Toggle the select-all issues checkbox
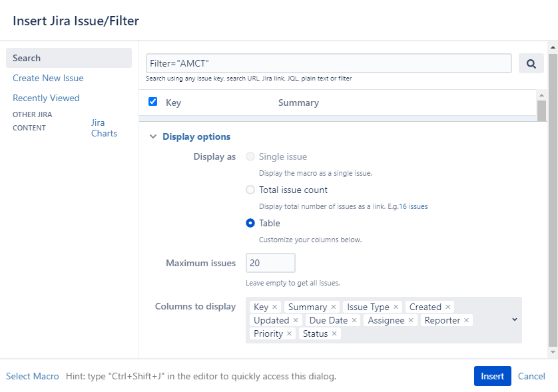Screen dimensions: 558x392 pos(152,102)
